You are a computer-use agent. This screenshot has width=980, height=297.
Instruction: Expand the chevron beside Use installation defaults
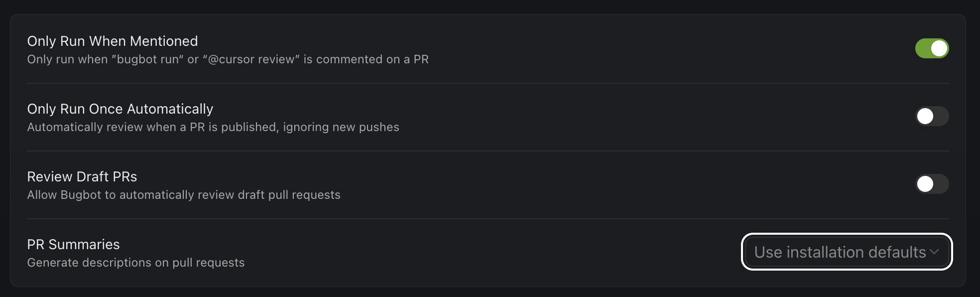[x=935, y=253]
